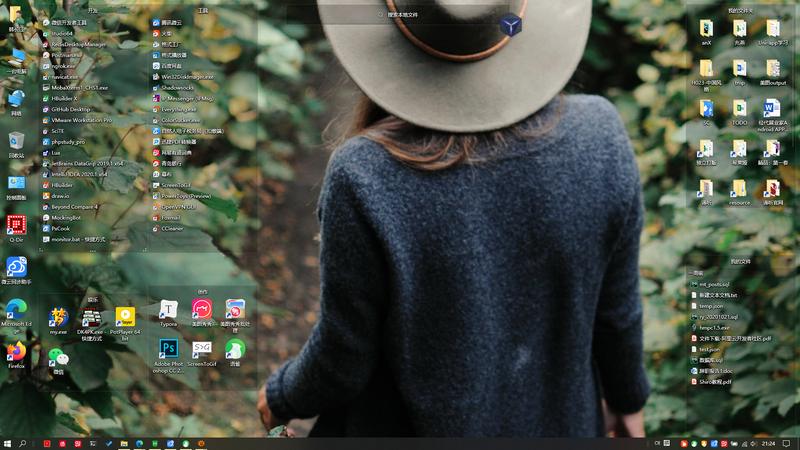The image size is (800, 450).
Task: Open the cube icon beside the search bar
Action: (x=510, y=25)
